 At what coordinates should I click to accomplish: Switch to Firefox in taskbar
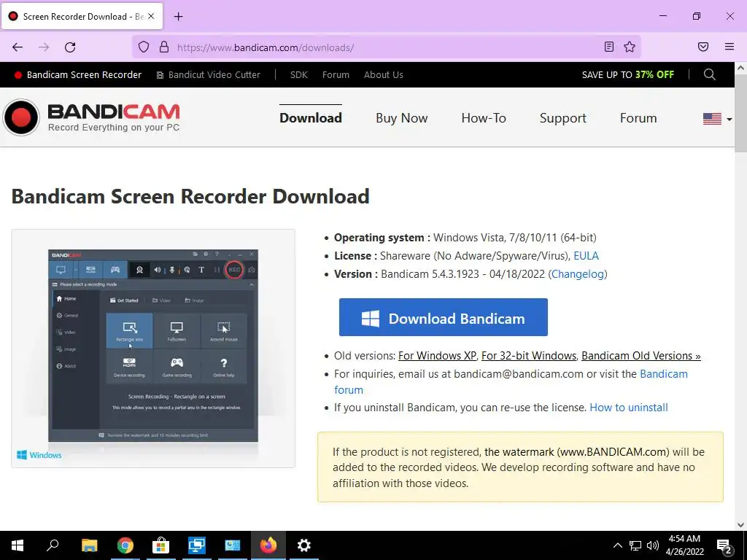(268, 545)
